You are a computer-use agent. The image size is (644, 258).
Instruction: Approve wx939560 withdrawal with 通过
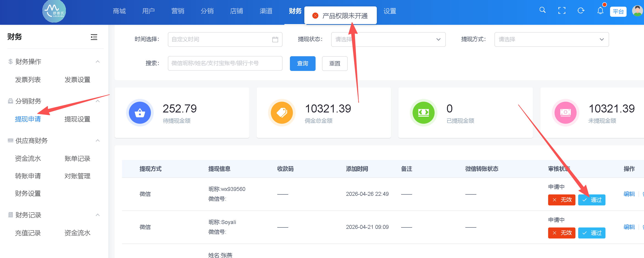(x=591, y=200)
